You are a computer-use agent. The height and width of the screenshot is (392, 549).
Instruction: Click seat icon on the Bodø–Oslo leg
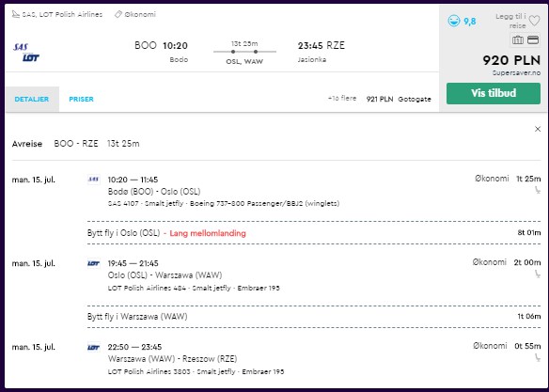coord(538,191)
